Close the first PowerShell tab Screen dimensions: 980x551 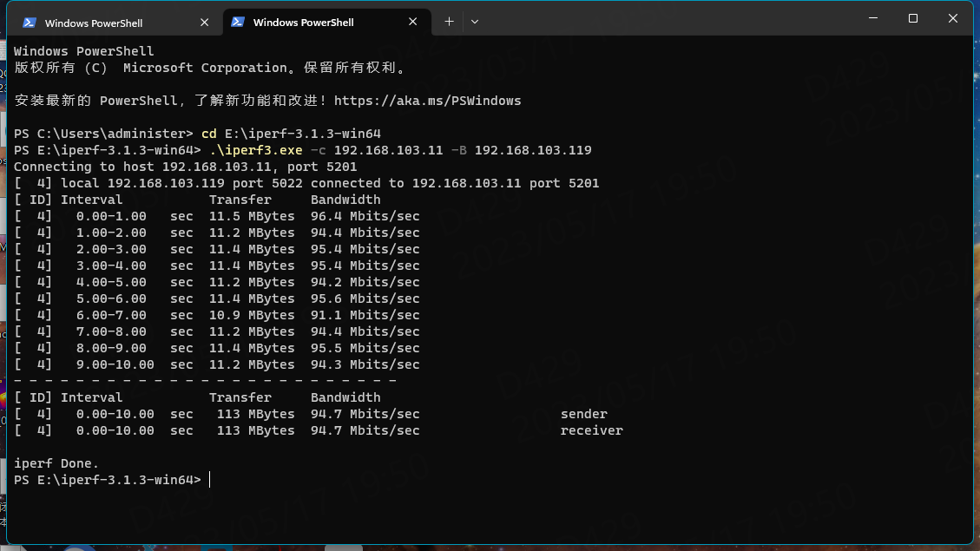click(x=204, y=23)
